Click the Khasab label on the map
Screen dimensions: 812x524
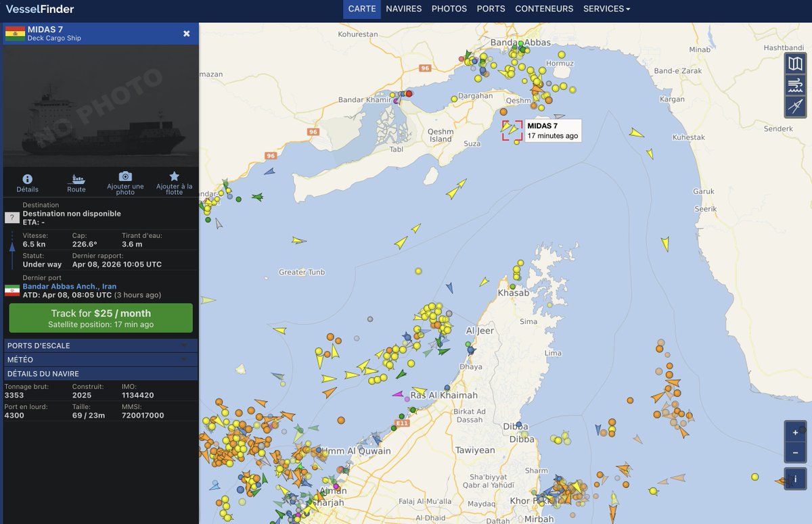(513, 293)
